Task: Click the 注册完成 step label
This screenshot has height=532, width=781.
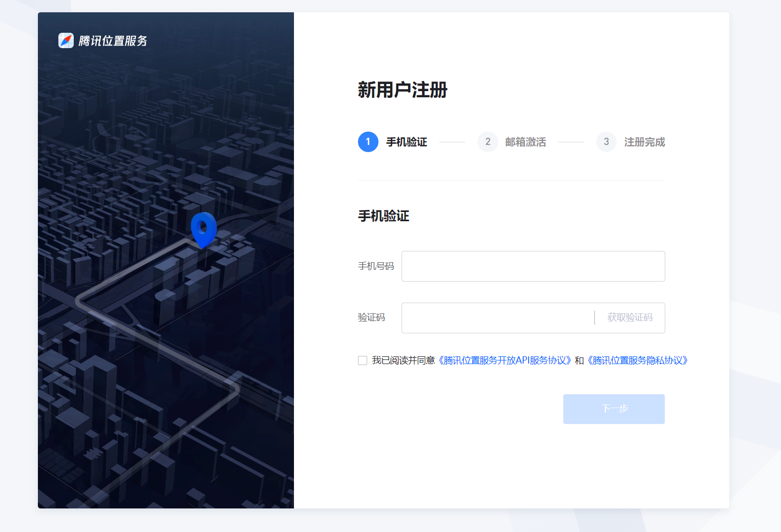Action: tap(645, 142)
